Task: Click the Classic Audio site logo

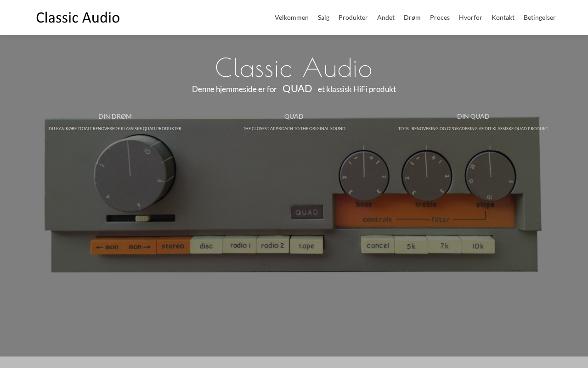Action: (78, 17)
